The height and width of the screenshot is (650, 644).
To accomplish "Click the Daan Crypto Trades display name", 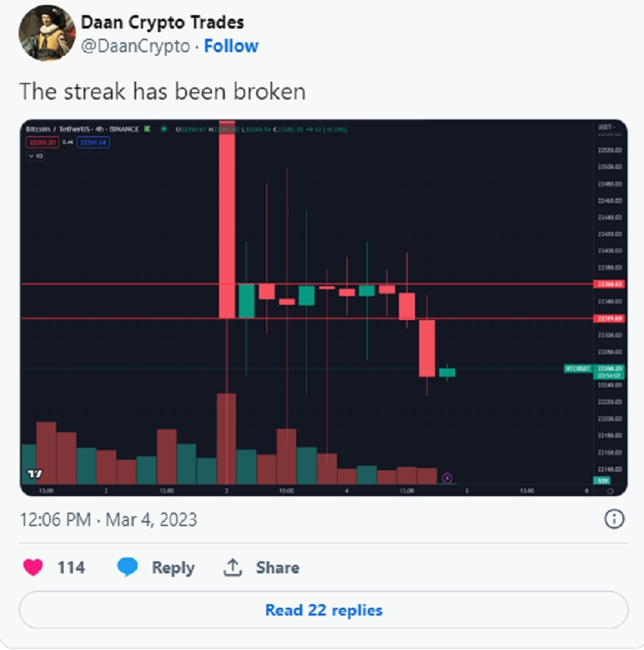I will point(162,22).
